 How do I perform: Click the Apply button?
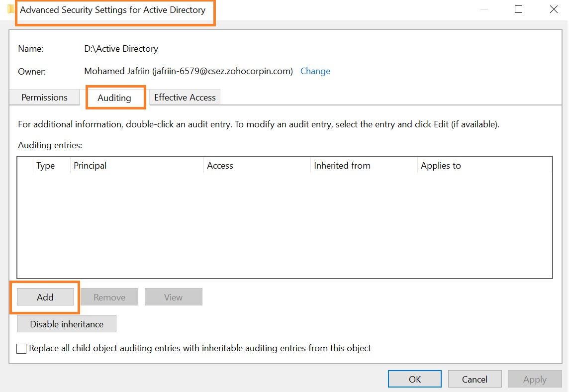(x=535, y=379)
